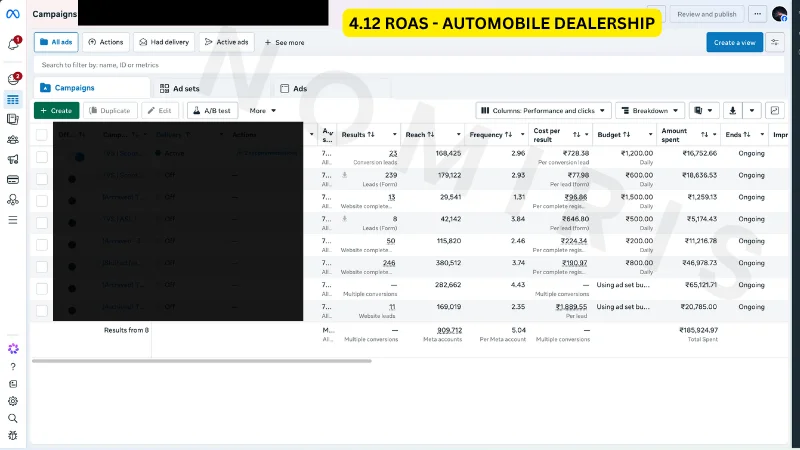The height and width of the screenshot is (450, 800).
Task: Tick checkbox for row with 239 results
Action: click(42, 179)
